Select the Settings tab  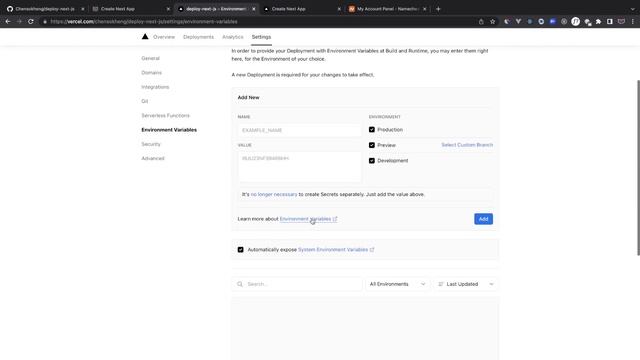(x=261, y=37)
